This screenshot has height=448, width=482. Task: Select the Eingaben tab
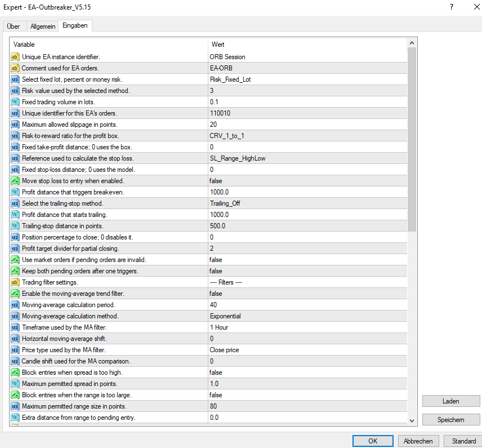pos(75,25)
